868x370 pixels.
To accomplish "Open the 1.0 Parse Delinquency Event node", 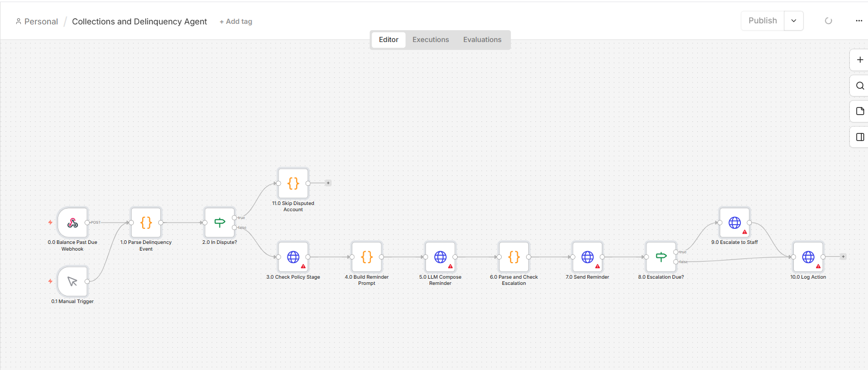I will tap(146, 223).
